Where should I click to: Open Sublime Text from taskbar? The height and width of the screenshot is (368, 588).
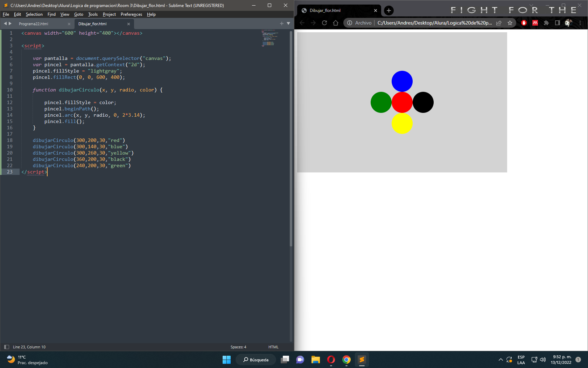coord(362,360)
